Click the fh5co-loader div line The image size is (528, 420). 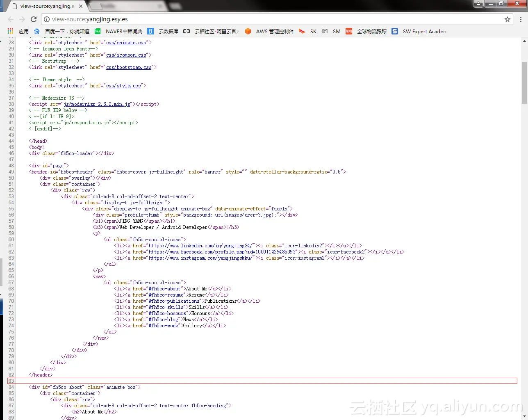coord(71,153)
